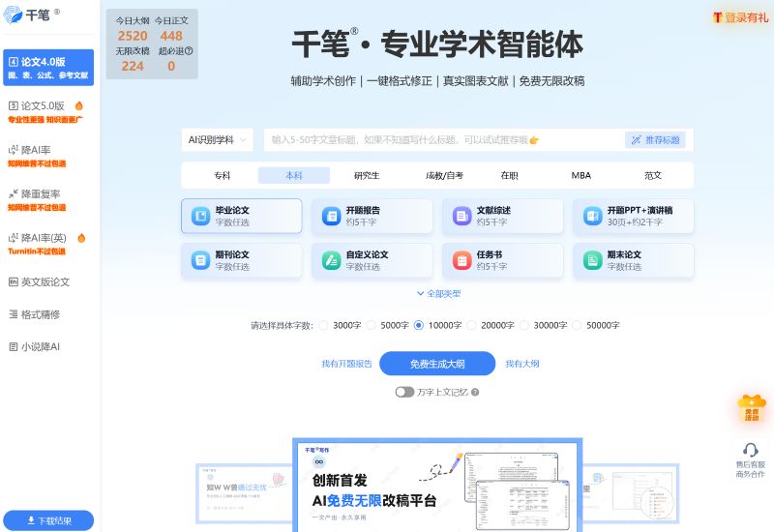Click the help icon beside 万字上文记忆
Screen dimensions: 774x532
point(475,392)
